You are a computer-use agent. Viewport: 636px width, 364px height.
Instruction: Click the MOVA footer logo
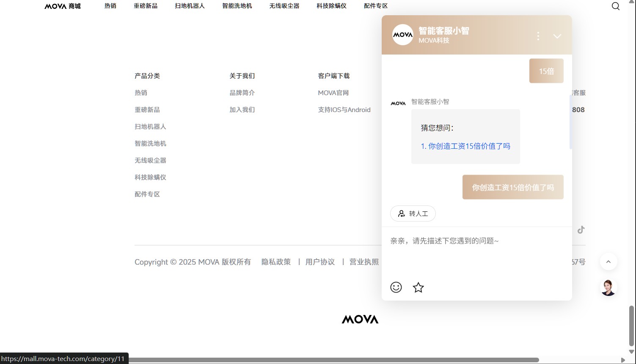[360, 319]
